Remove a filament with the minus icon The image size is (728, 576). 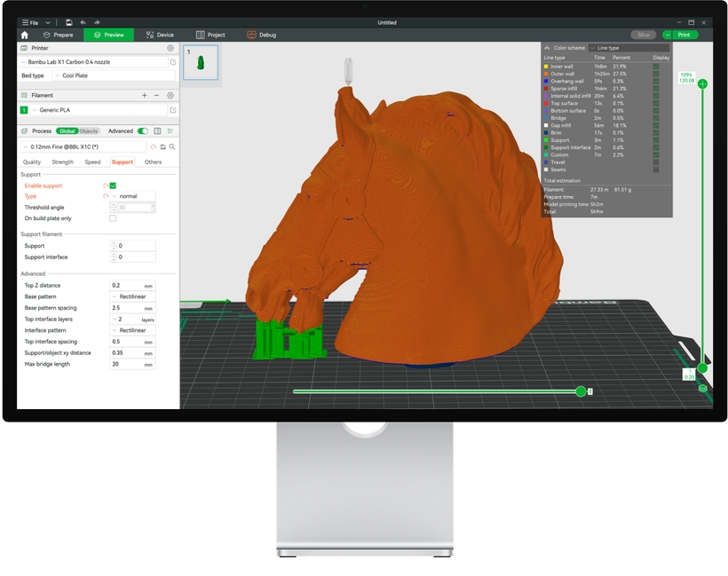point(156,95)
